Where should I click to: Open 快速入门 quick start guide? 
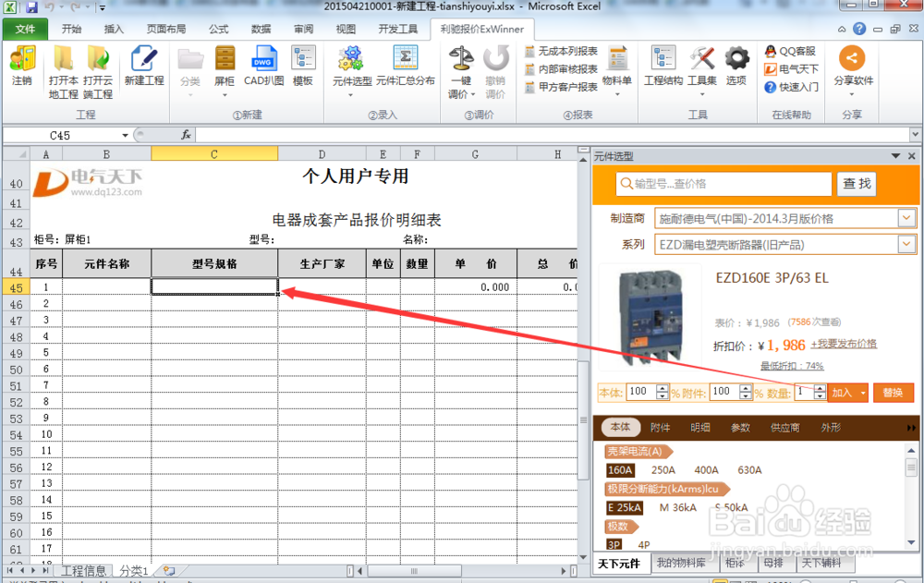[792, 87]
